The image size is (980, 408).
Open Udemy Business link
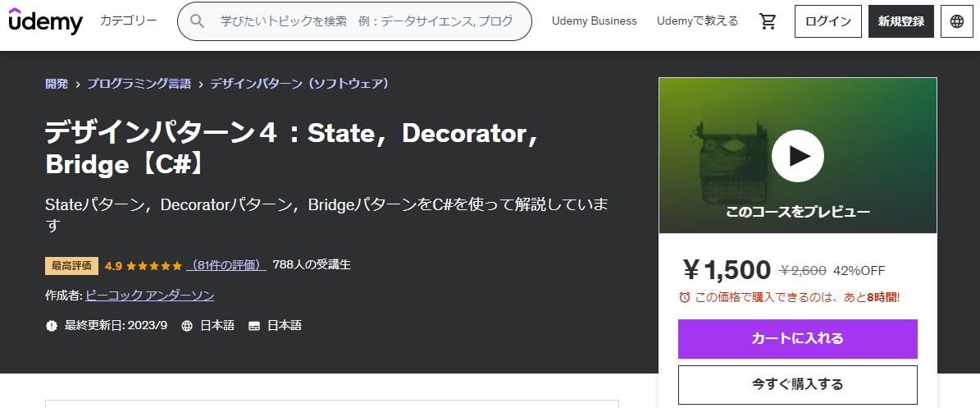point(595,21)
